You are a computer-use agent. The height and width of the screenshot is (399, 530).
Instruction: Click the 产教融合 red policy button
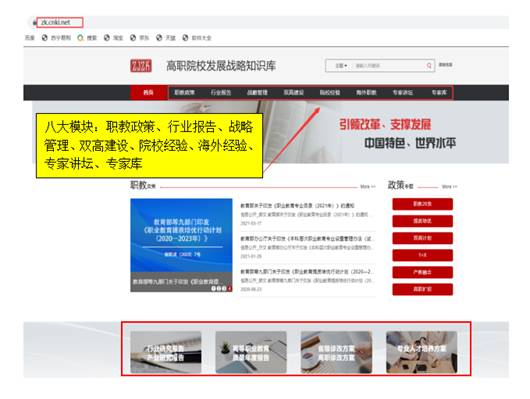click(x=423, y=272)
